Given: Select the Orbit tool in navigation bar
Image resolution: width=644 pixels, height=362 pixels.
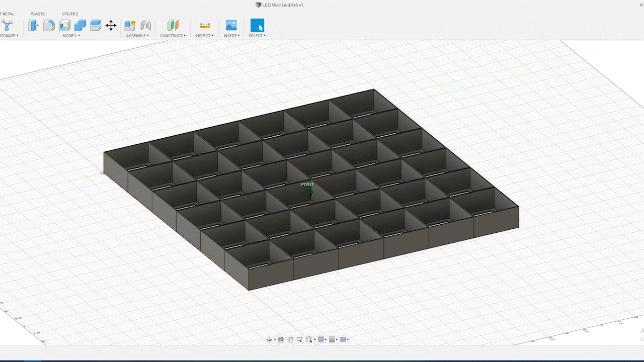Looking at the screenshot, I should (x=270, y=339).
